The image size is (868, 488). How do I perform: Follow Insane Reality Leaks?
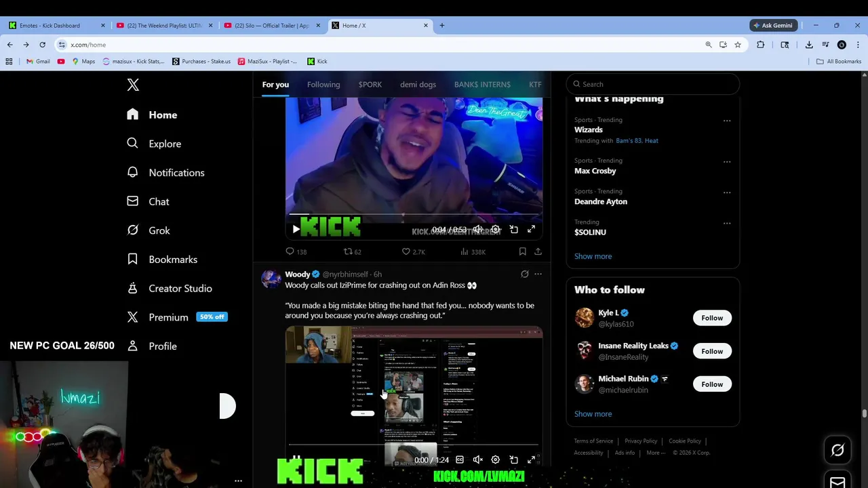pyautogui.click(x=712, y=351)
